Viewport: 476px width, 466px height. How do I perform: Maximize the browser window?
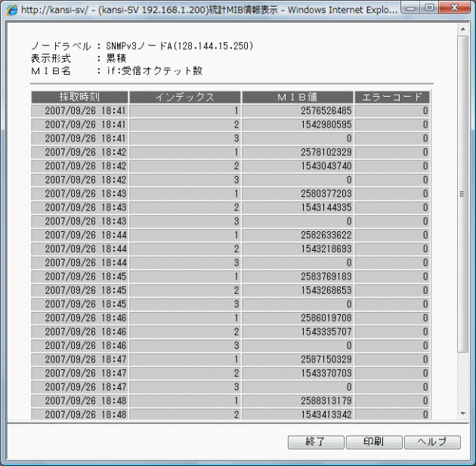coord(429,8)
